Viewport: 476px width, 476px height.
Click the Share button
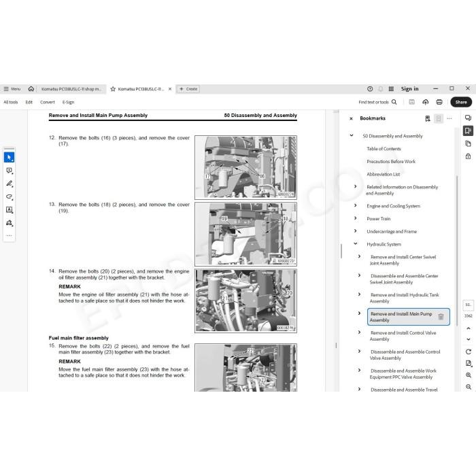tap(461, 102)
